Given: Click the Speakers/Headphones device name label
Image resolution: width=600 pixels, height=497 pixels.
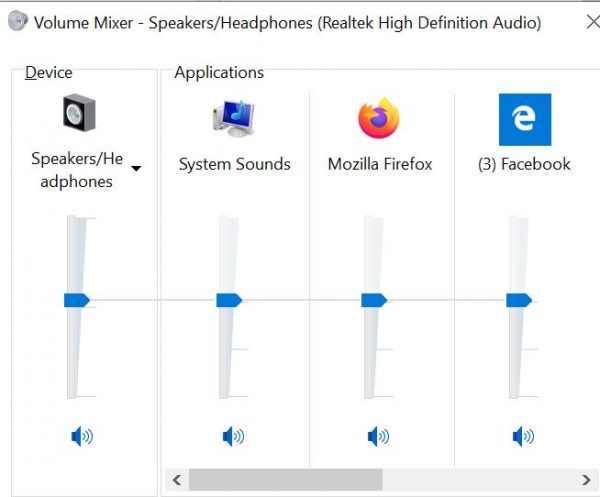Looking at the screenshot, I should point(77,170).
